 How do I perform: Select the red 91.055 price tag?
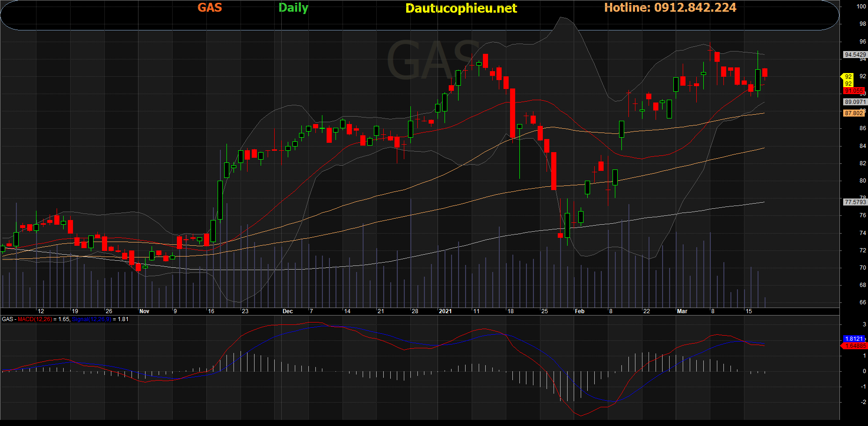[x=853, y=91]
